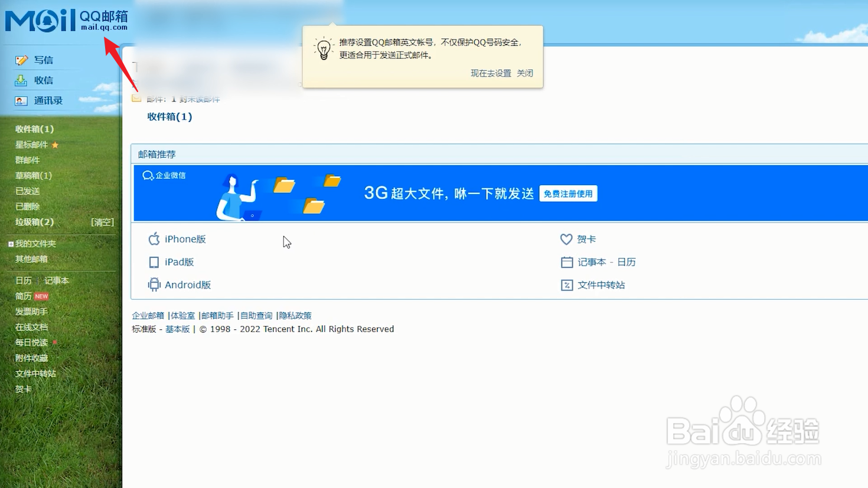Open 其他邮箱 in sidebar
868x488 pixels.
tap(31, 259)
